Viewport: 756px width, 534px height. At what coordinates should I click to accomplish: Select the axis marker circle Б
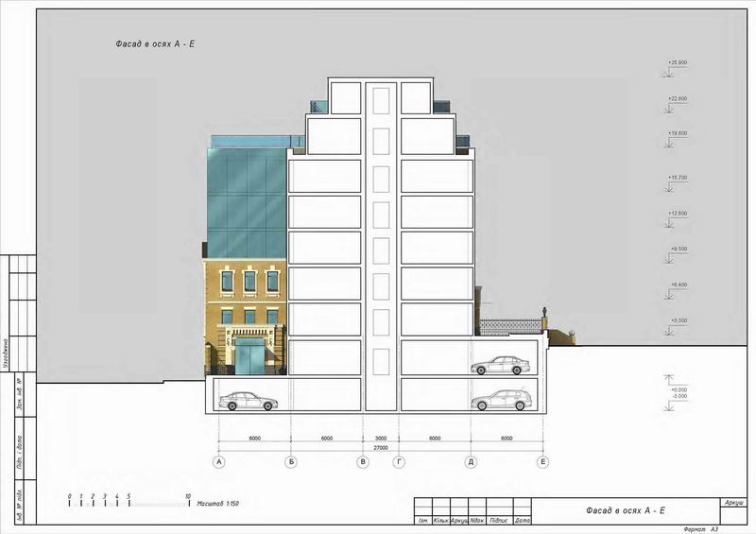[291, 462]
